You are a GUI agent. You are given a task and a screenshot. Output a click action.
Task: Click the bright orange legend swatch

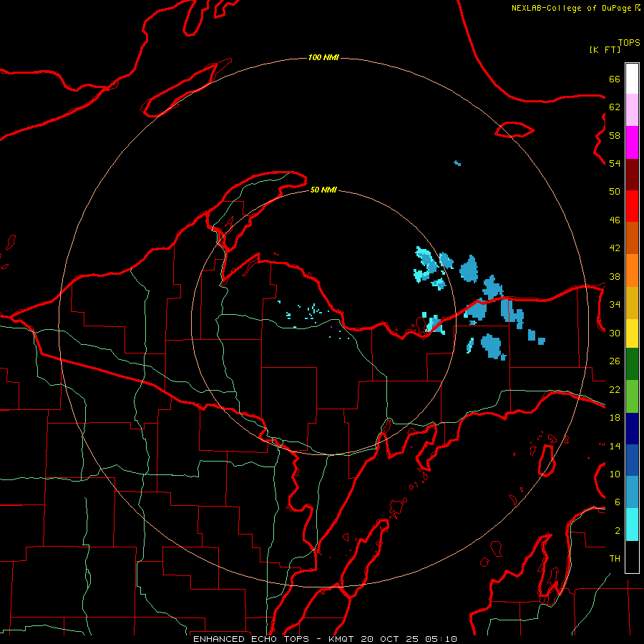(x=632, y=270)
